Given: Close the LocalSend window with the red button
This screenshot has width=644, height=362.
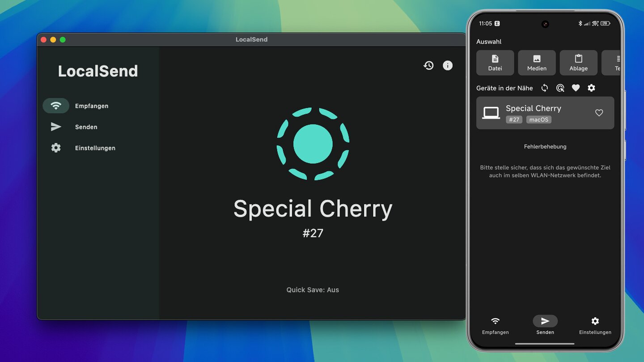Looking at the screenshot, I should [44, 39].
